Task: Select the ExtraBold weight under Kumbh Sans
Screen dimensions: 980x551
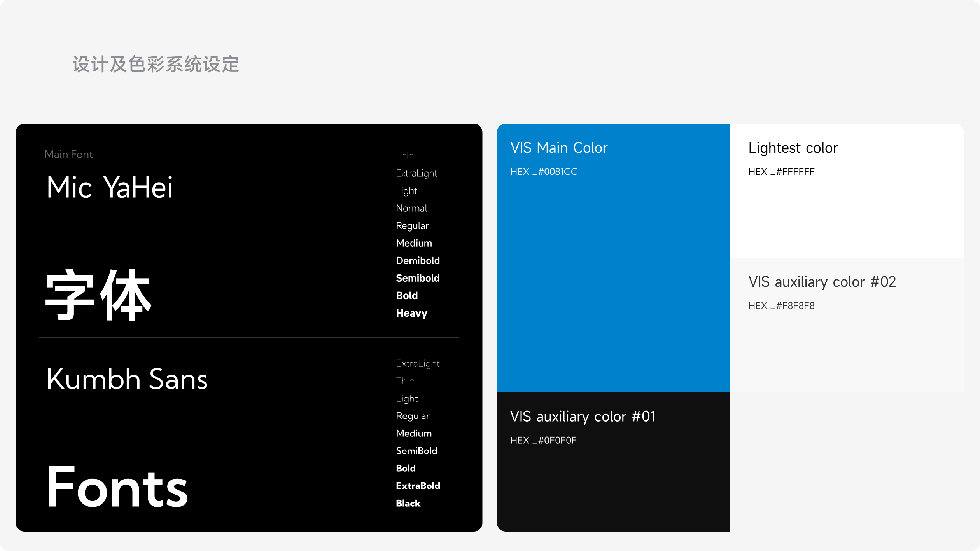Action: click(x=418, y=486)
